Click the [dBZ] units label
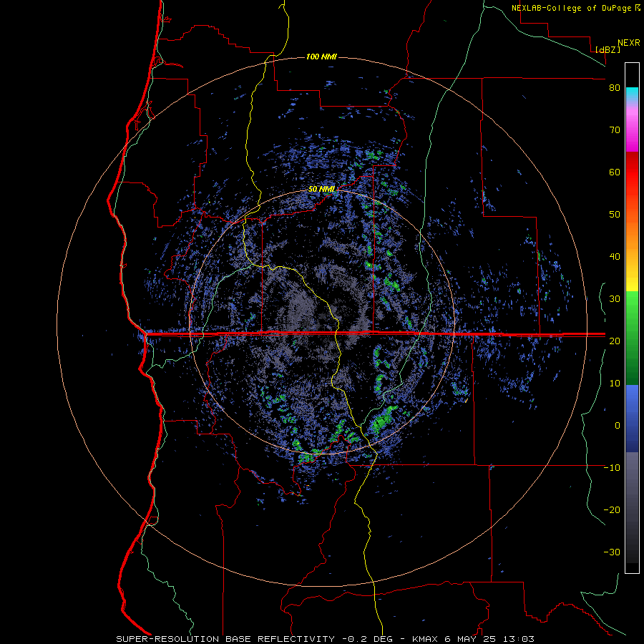 point(608,49)
